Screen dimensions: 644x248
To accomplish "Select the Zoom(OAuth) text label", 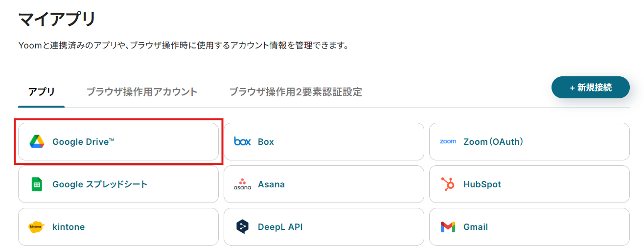I will coord(493,142).
